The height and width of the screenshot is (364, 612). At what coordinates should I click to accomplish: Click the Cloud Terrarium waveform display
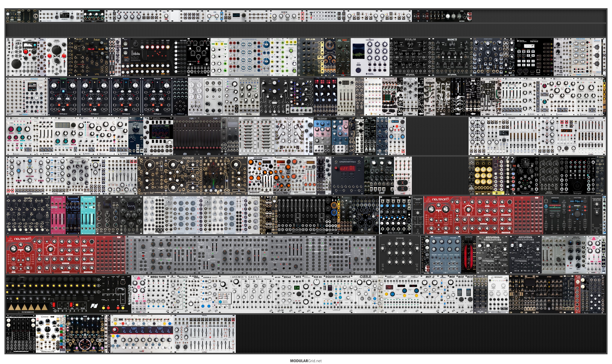pyautogui.click(x=359, y=51)
